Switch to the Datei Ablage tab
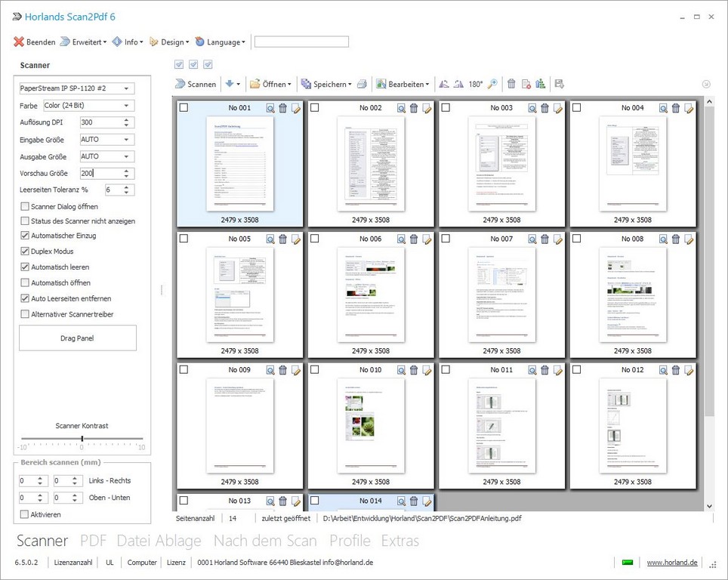 point(159,541)
